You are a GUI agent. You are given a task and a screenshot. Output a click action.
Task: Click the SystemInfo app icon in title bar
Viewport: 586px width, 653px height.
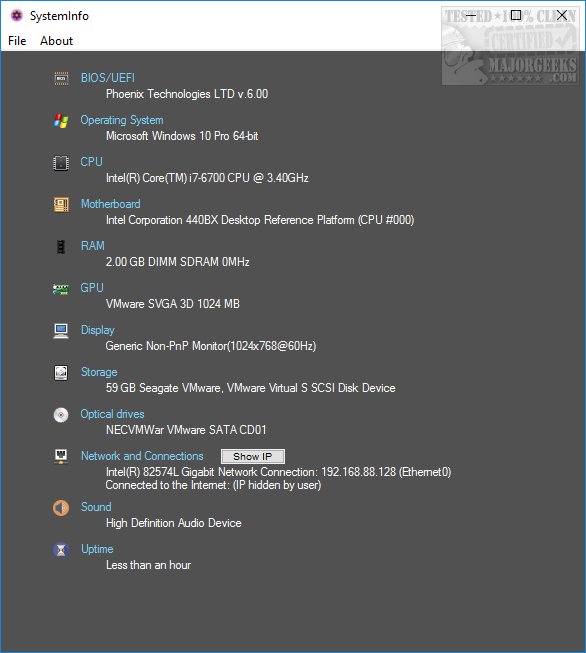point(17,16)
